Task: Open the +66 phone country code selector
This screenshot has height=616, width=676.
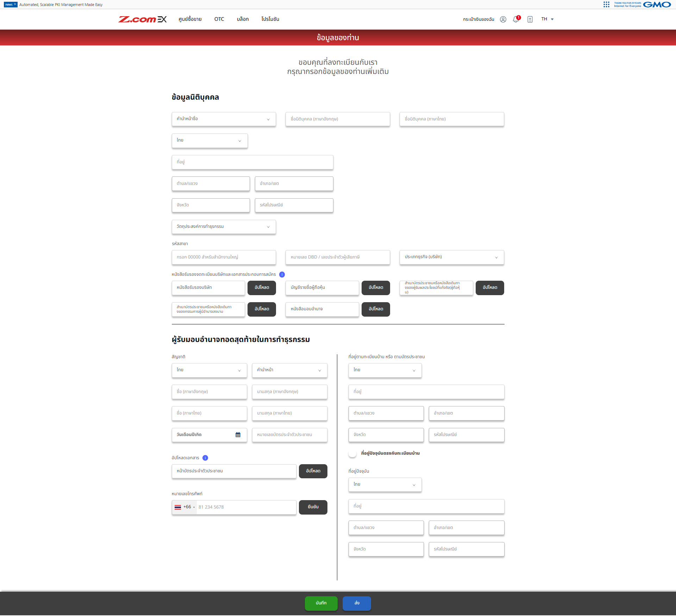Action: pyautogui.click(x=184, y=507)
